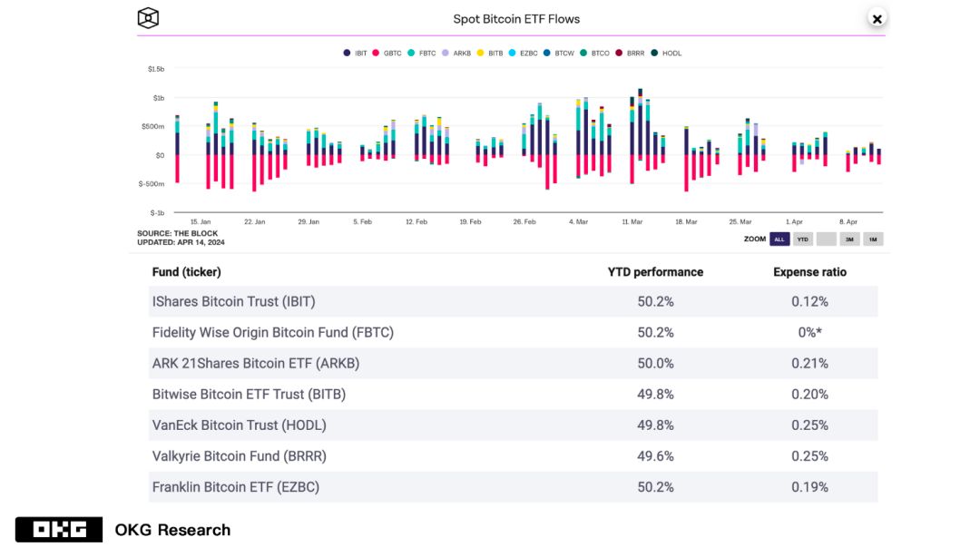Toggle the GBTC legend entry

tap(387, 54)
